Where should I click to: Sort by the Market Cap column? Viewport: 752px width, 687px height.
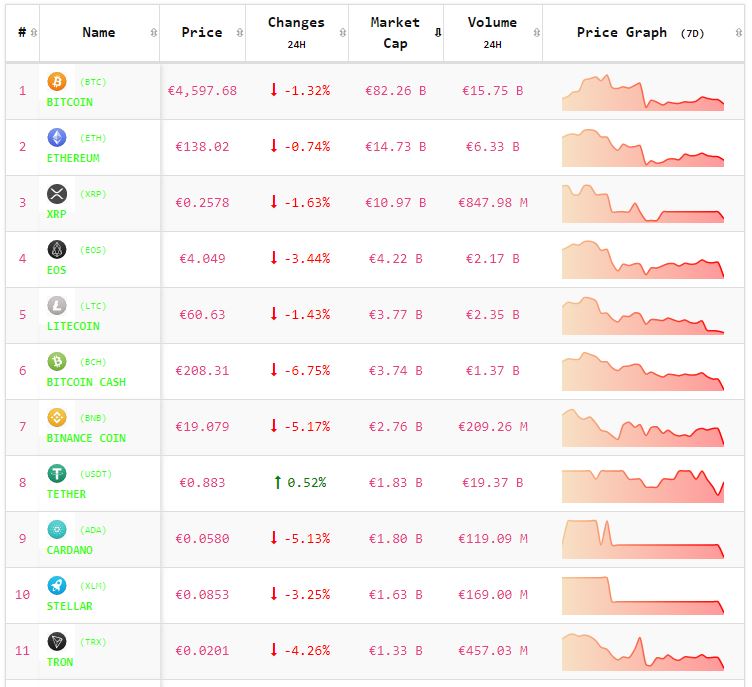click(395, 32)
